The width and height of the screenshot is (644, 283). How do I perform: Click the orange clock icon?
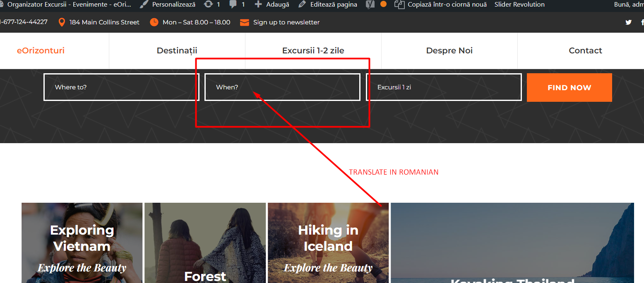pyautogui.click(x=154, y=22)
